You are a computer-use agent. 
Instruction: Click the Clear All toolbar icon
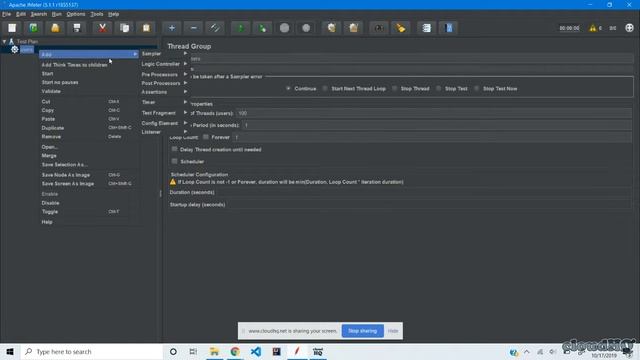point(353,28)
